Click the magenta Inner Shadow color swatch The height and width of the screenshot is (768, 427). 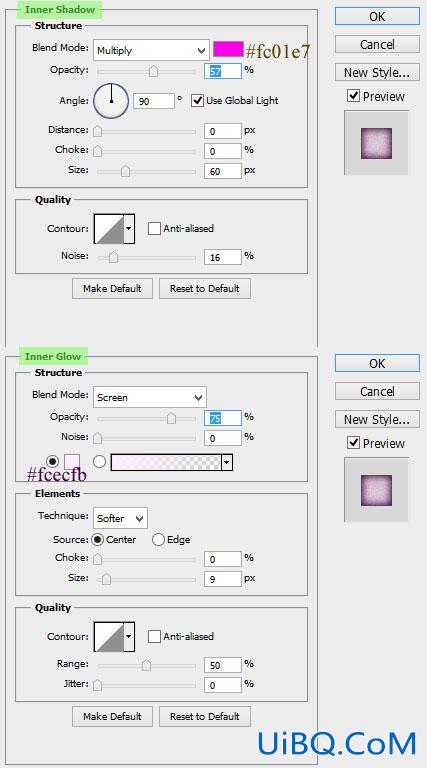click(x=228, y=49)
